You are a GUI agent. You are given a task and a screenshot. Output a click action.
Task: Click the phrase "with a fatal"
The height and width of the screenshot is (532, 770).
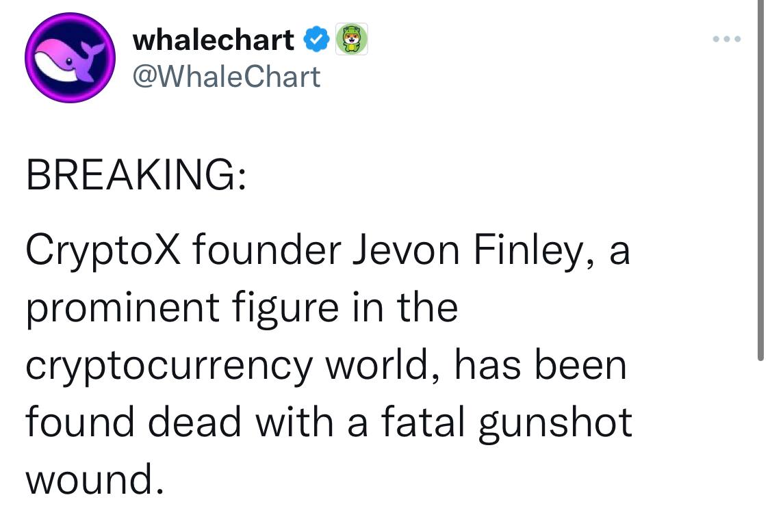(356, 423)
